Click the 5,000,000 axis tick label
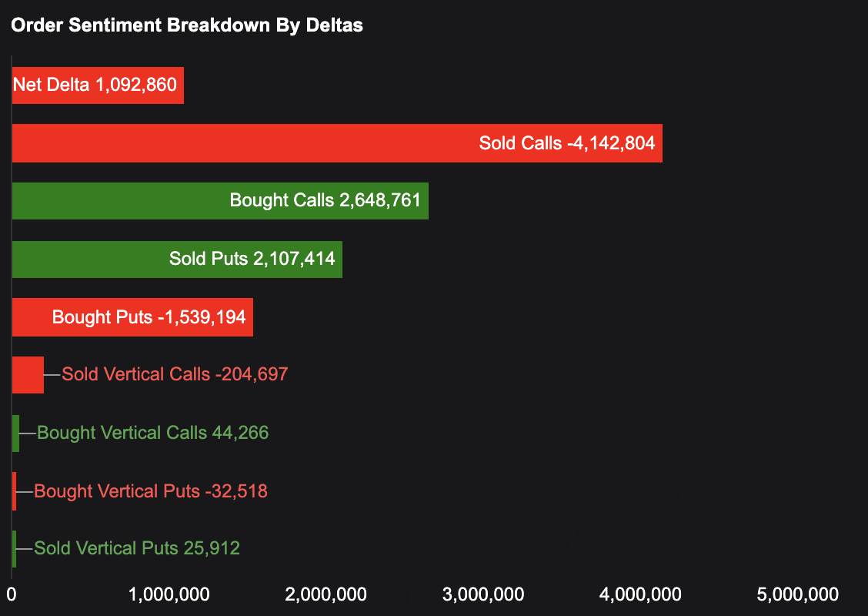Viewport: 868px width, 616px height. coord(797,594)
